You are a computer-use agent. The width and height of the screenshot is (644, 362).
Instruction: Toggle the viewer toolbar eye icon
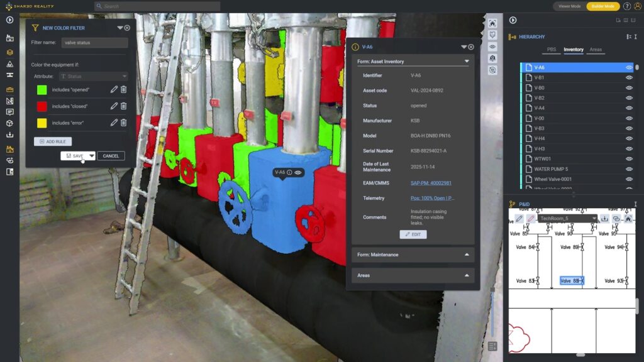(492, 47)
